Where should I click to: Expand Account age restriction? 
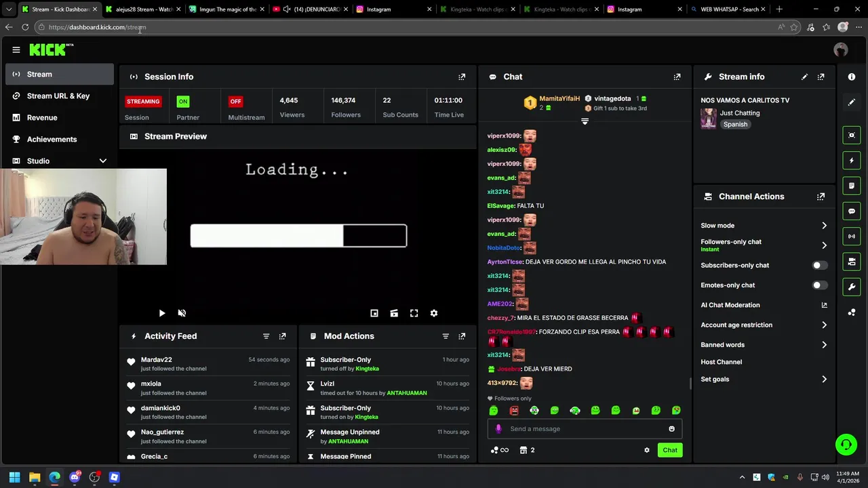point(824,325)
